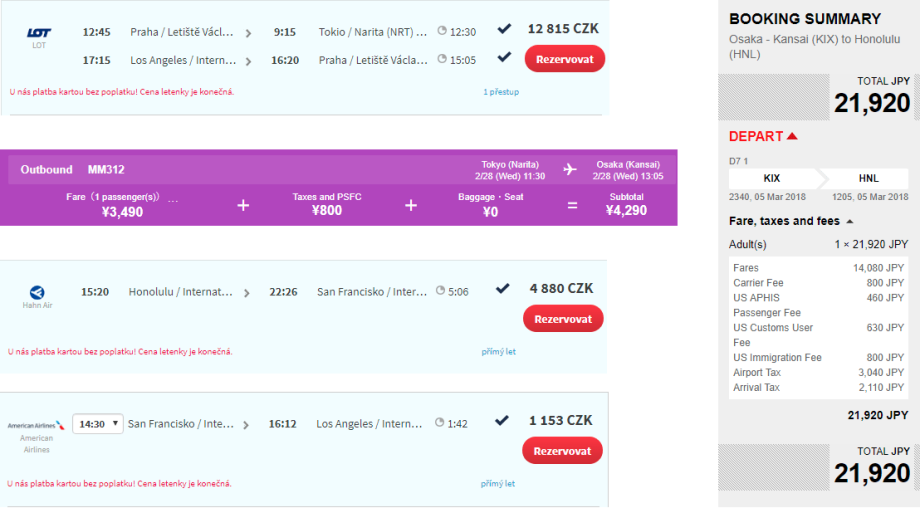Click the checkmark next to 12 815 CZK

(504, 28)
